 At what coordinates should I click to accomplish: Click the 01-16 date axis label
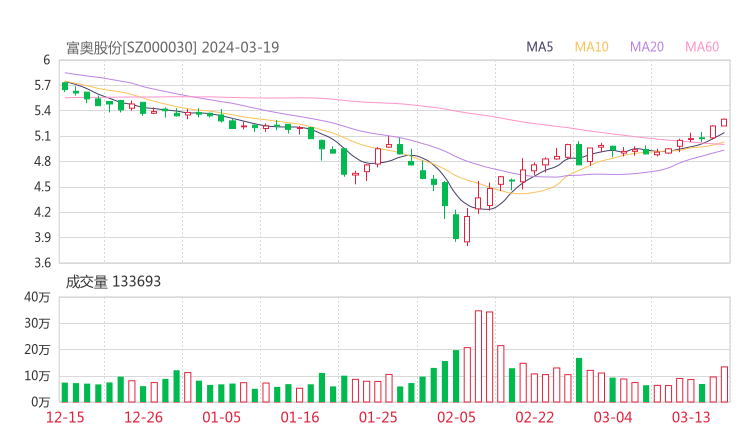point(300,417)
